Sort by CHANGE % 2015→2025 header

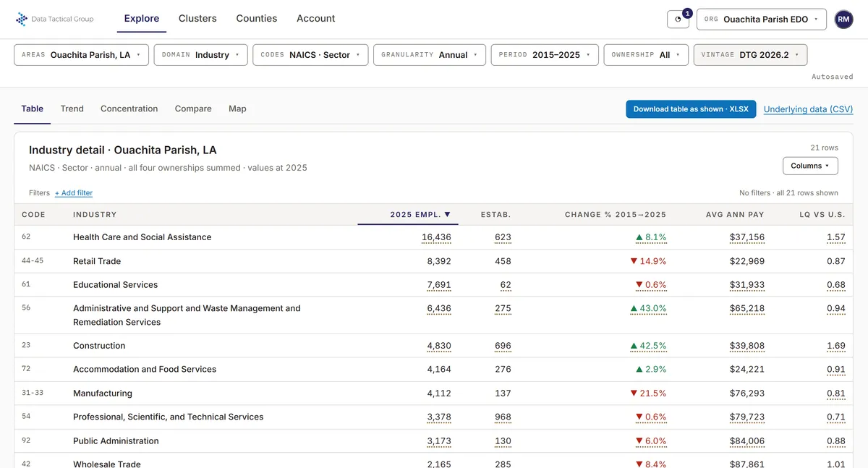[x=616, y=215]
